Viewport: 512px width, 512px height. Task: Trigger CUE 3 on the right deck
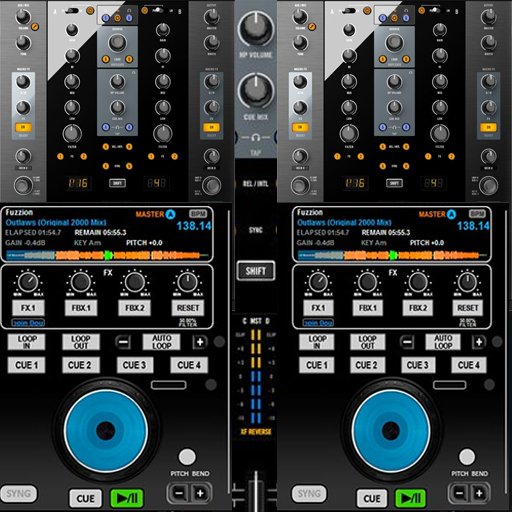[x=418, y=365]
